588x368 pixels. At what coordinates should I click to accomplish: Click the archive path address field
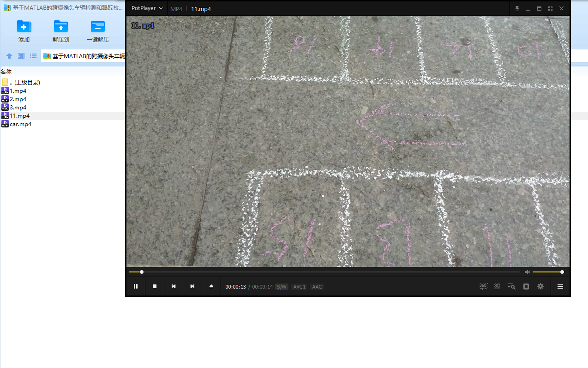pyautogui.click(x=84, y=56)
